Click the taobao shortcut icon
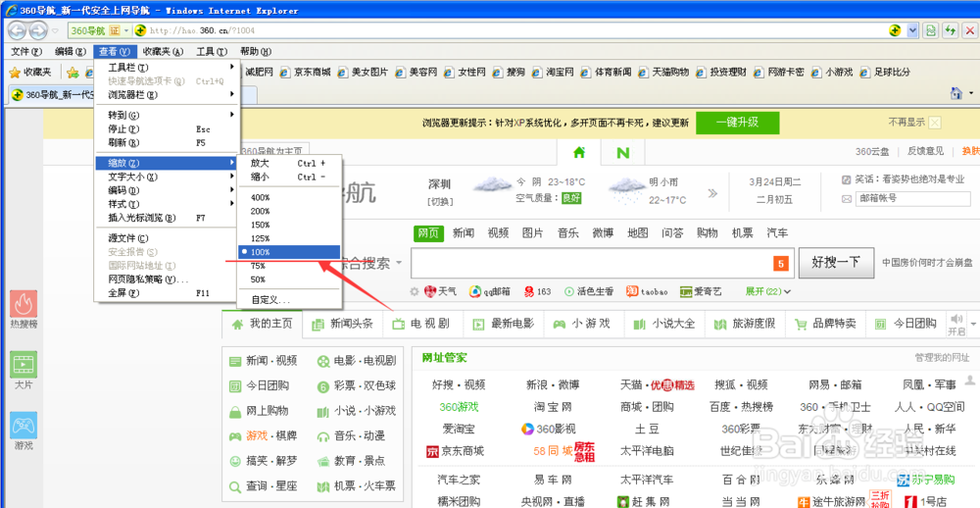This screenshot has height=508, width=980. pyautogui.click(x=632, y=291)
